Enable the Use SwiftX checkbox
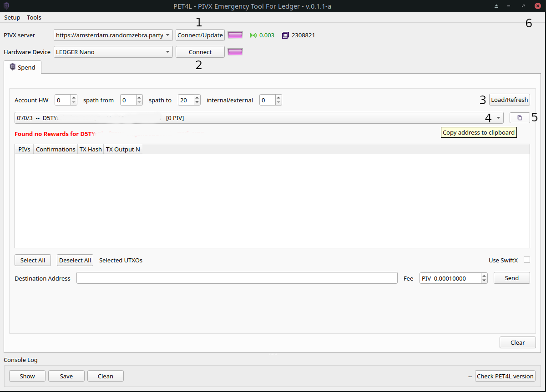The width and height of the screenshot is (546, 392). (527, 260)
